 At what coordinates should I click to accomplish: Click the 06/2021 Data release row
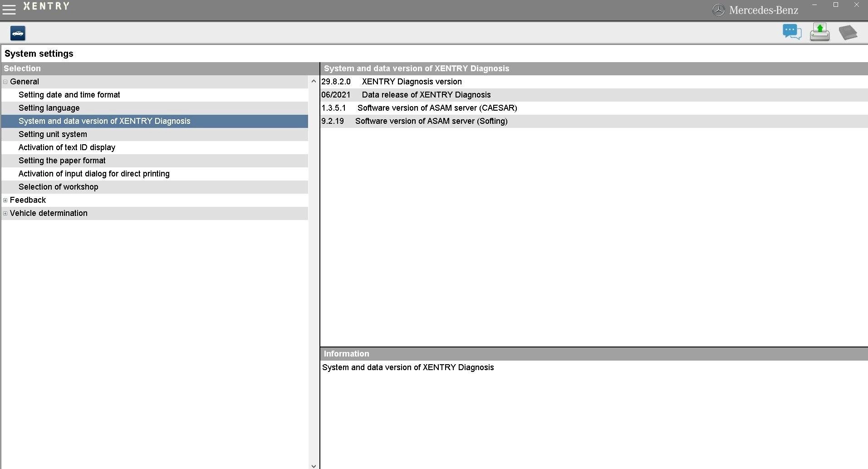pyautogui.click(x=594, y=95)
